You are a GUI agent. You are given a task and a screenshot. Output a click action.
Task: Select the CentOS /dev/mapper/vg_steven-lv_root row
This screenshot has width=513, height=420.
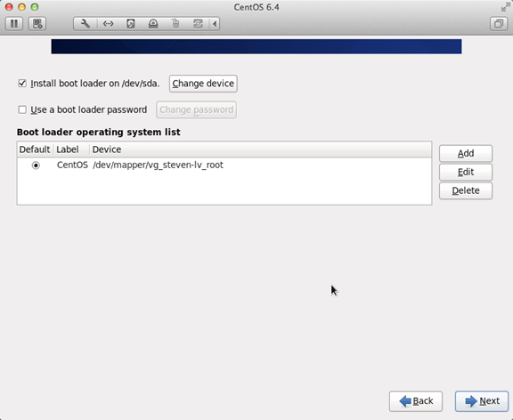coord(224,165)
